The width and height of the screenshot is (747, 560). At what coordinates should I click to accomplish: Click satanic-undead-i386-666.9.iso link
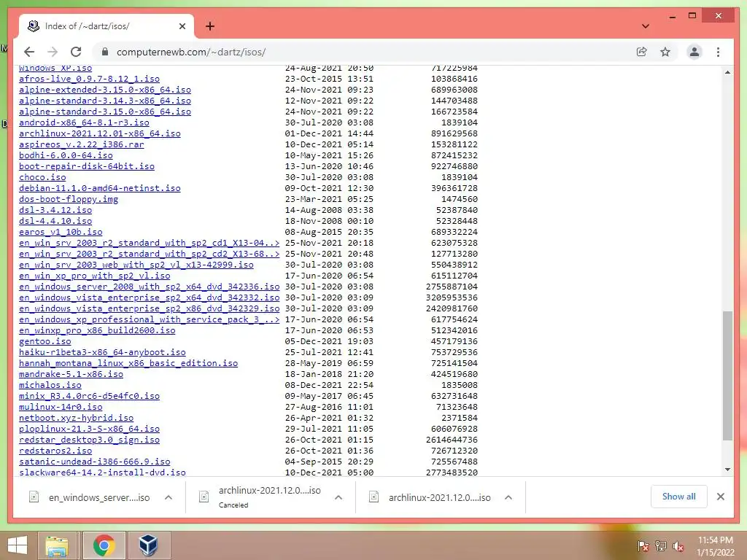click(94, 462)
